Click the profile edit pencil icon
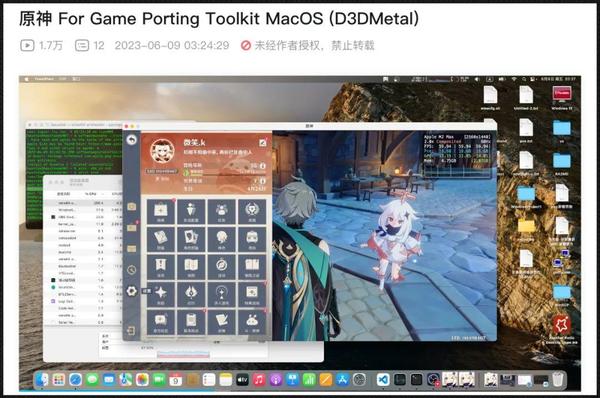The image size is (600, 398). [262, 143]
